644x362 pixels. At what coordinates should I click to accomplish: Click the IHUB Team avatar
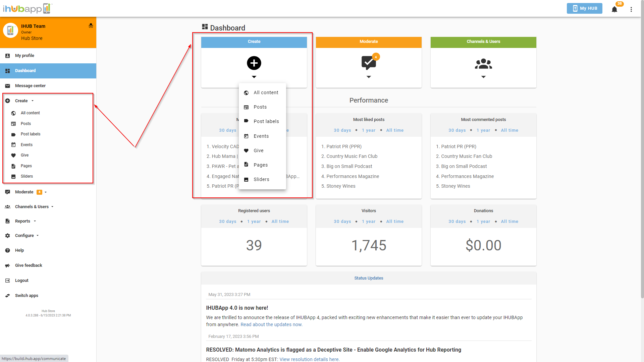pos(10,31)
